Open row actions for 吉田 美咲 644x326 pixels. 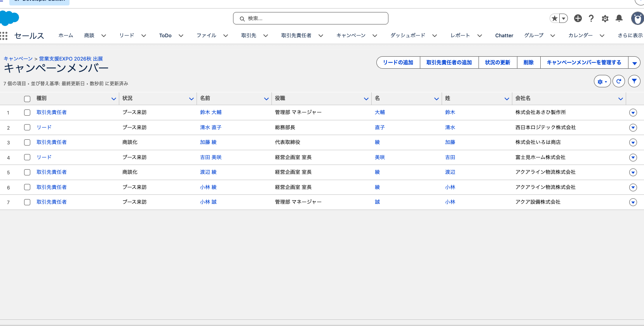pyautogui.click(x=633, y=158)
